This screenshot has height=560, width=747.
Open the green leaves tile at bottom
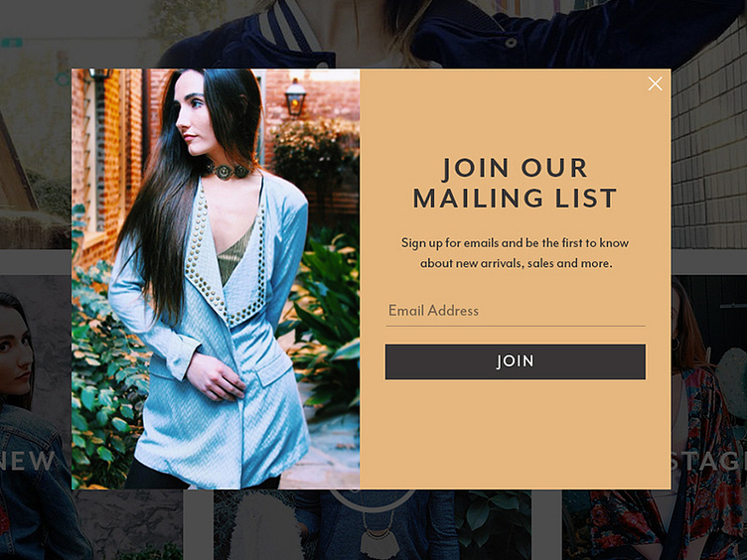pyautogui.click(x=493, y=525)
